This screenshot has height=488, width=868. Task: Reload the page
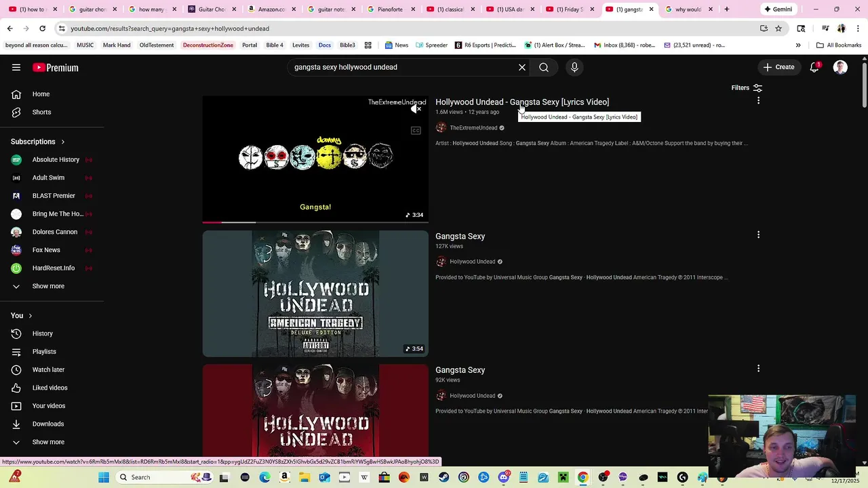(x=42, y=28)
